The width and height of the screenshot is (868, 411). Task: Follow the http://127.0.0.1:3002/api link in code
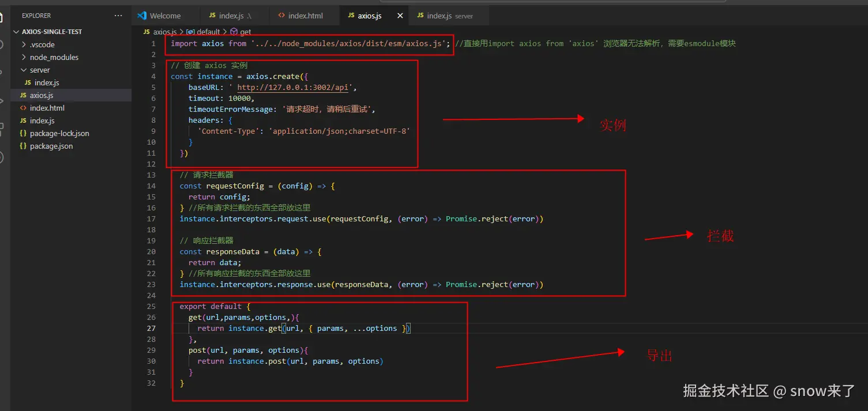pos(293,88)
